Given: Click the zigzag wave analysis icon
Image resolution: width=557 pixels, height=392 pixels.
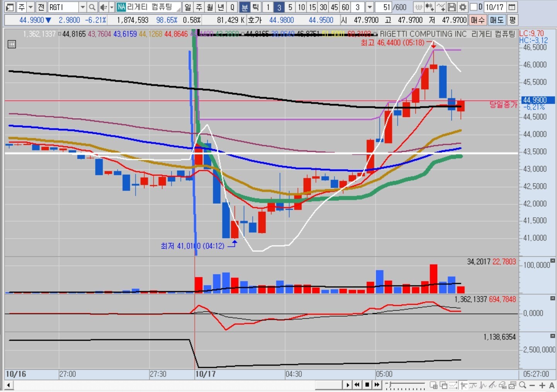Looking at the screenshot, I should pyautogui.click(x=483, y=385).
